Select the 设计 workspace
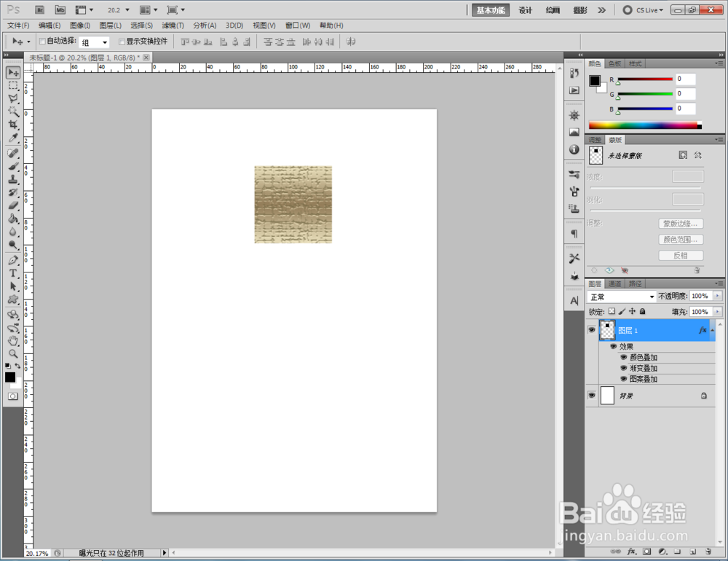 point(526,10)
